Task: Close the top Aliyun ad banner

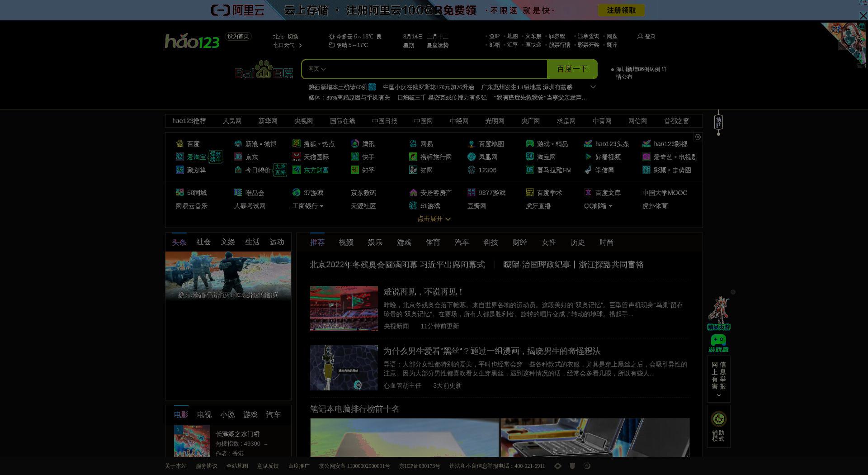Action: pos(863,16)
